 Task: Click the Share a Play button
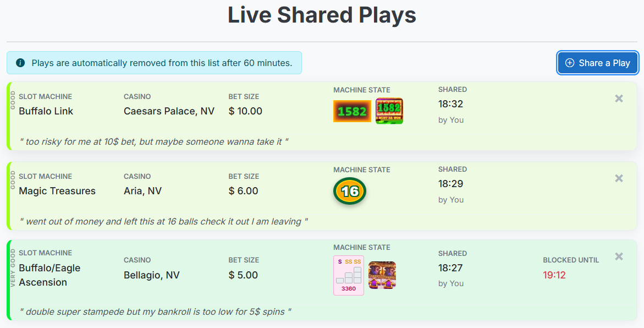[x=598, y=63]
